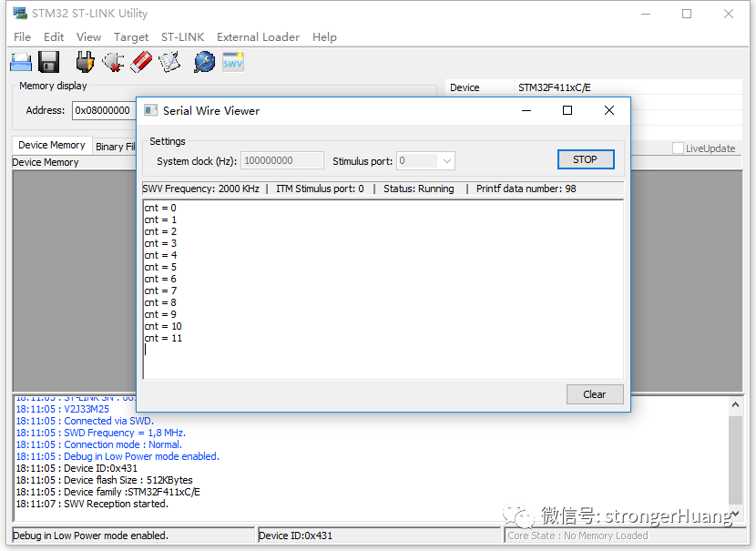756x551 pixels.
Task: Open the ST-LINK menu
Action: [183, 37]
